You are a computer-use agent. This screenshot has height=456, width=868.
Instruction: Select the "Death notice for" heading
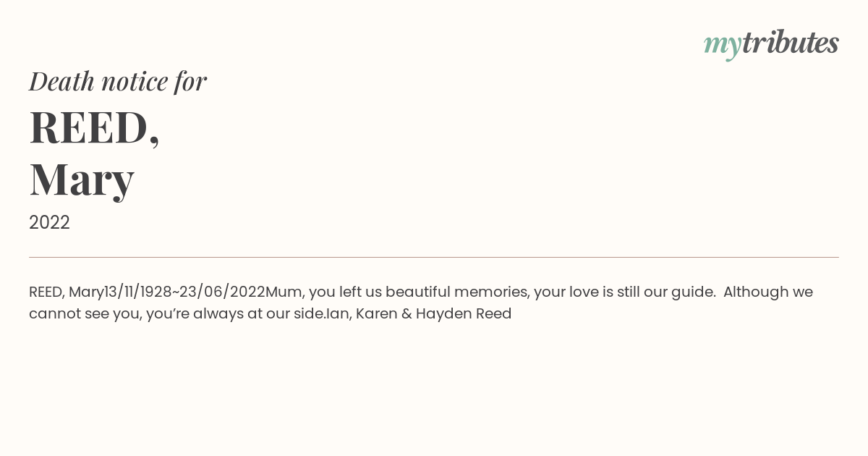[118, 82]
